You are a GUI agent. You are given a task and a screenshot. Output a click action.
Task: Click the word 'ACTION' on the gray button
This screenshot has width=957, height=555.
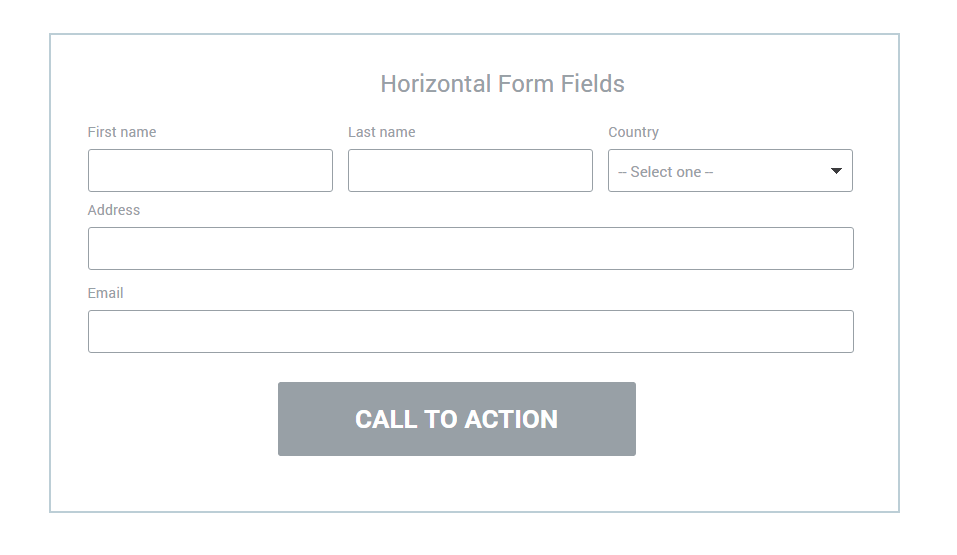[511, 419]
